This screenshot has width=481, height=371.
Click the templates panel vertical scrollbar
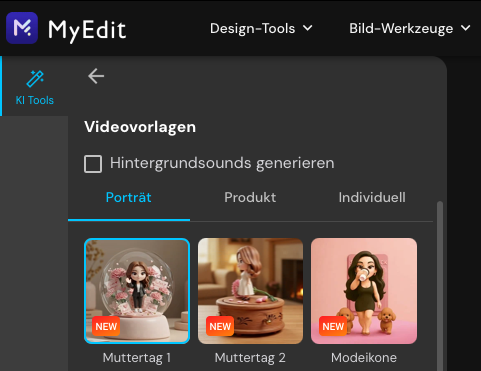coord(440,286)
